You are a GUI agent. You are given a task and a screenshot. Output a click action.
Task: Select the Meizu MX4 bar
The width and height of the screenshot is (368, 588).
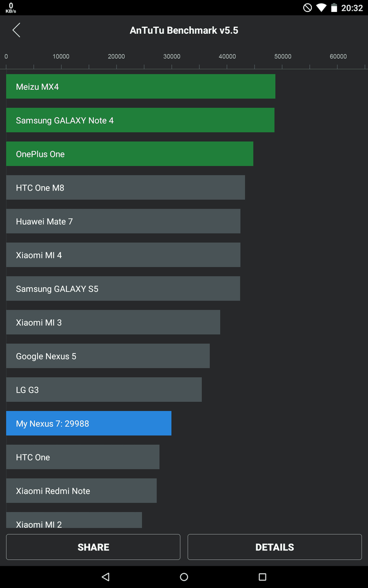[x=141, y=86]
